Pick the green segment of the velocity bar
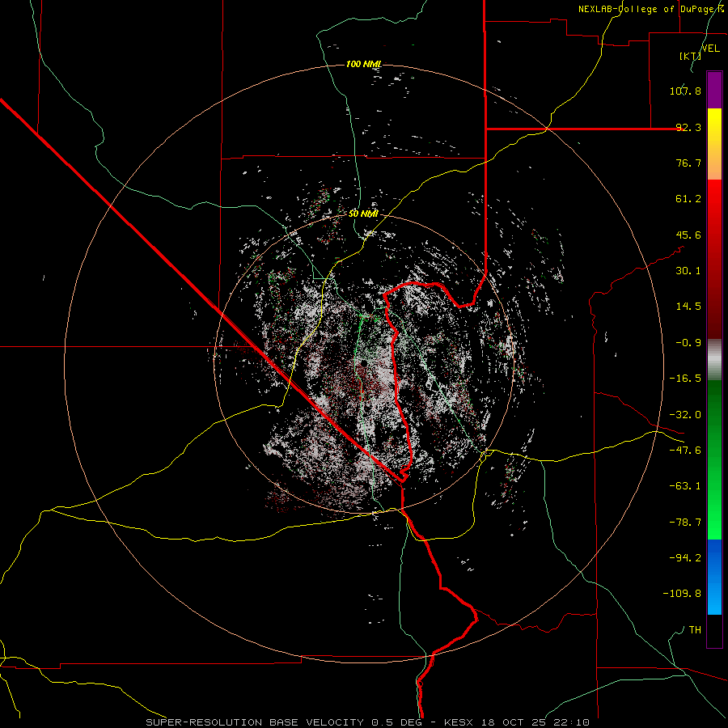728x728 pixels. click(714, 459)
